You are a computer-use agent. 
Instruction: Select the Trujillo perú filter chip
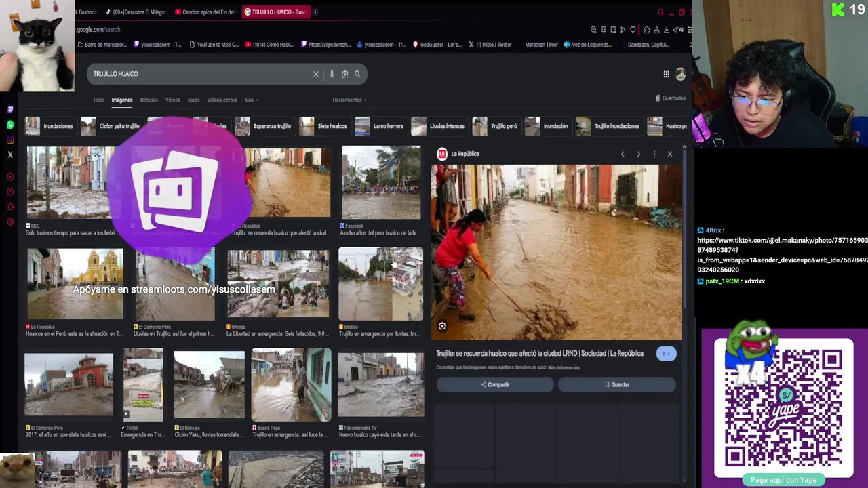(x=496, y=126)
